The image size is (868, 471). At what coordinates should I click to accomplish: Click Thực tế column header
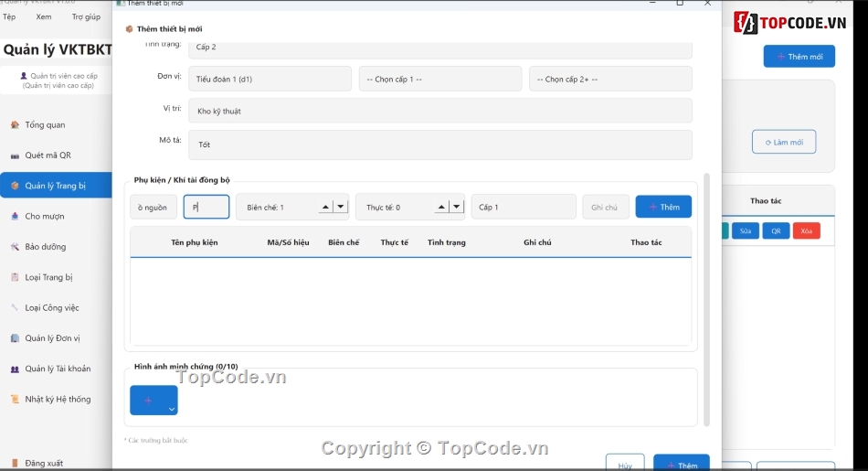click(394, 242)
